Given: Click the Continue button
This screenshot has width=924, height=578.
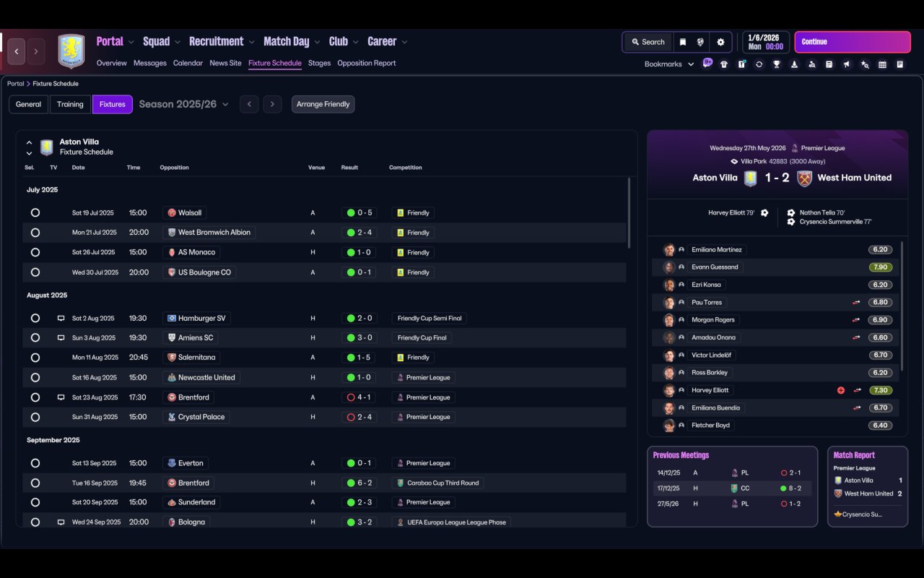Looking at the screenshot, I should (853, 42).
